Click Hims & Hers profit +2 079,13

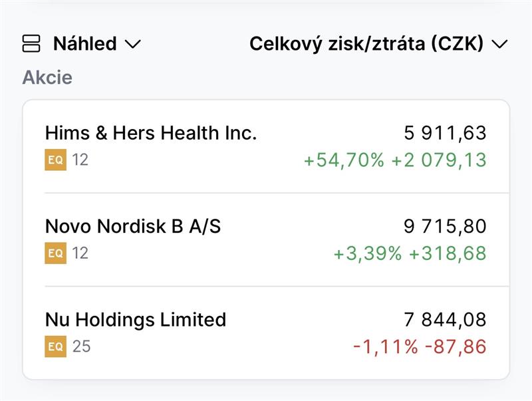coord(438,160)
